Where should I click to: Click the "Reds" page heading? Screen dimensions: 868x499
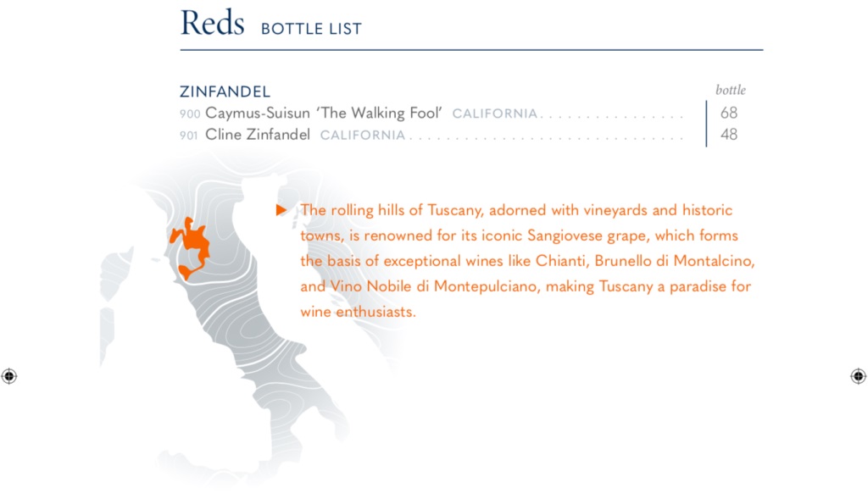211,24
